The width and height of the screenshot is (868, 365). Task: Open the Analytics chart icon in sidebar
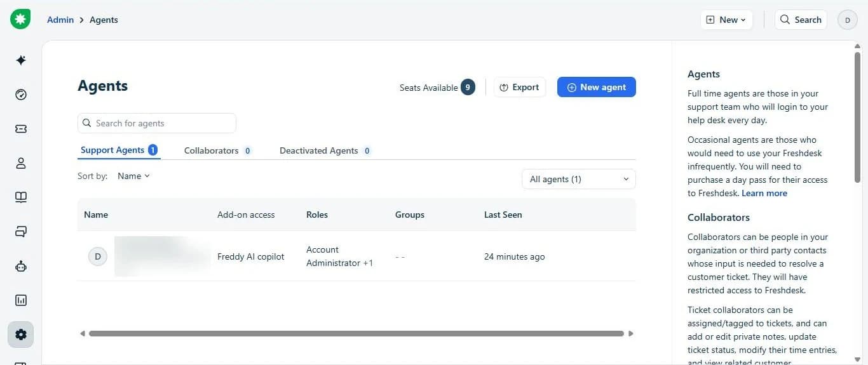click(21, 300)
